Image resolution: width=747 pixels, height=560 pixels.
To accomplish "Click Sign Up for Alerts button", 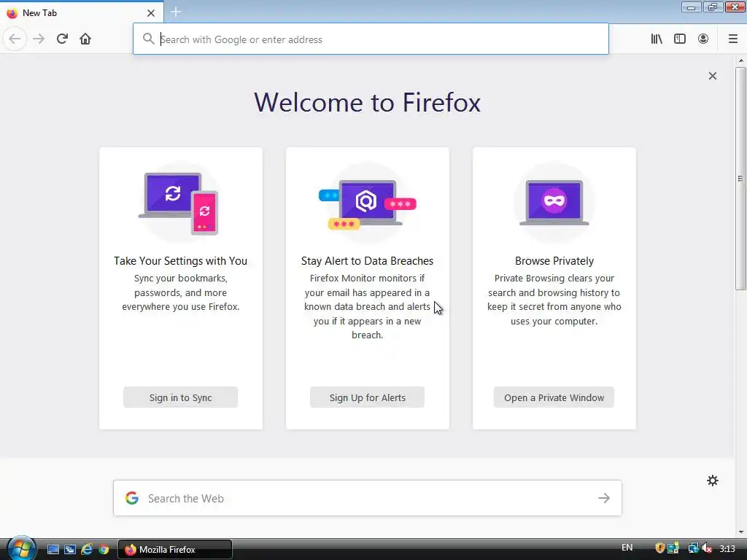I will coord(368,397).
